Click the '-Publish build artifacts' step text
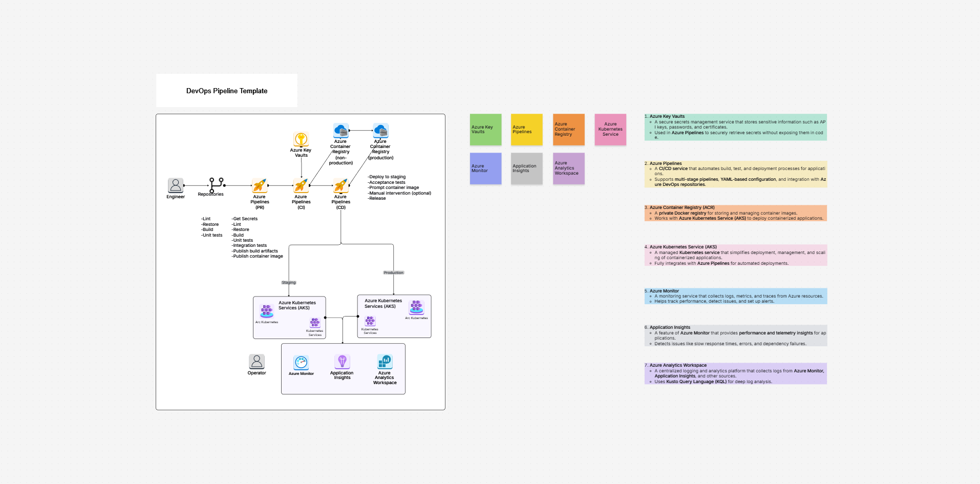 [255, 251]
